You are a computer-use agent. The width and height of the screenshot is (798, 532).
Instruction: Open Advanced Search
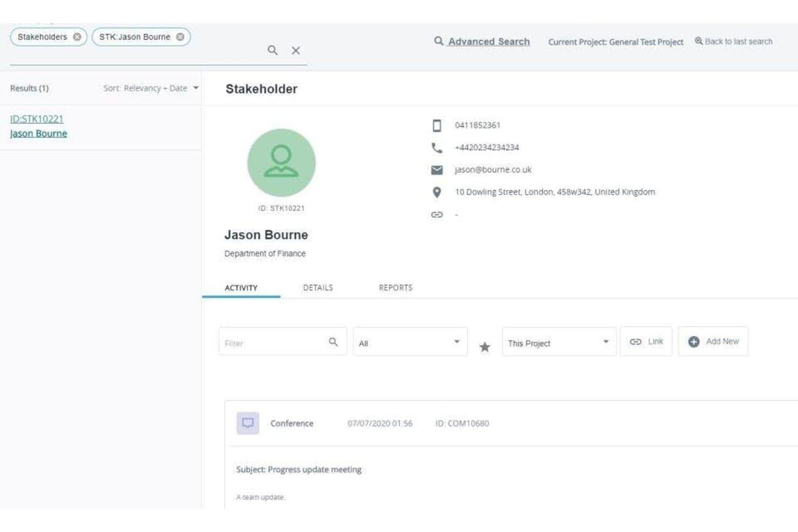(x=482, y=42)
